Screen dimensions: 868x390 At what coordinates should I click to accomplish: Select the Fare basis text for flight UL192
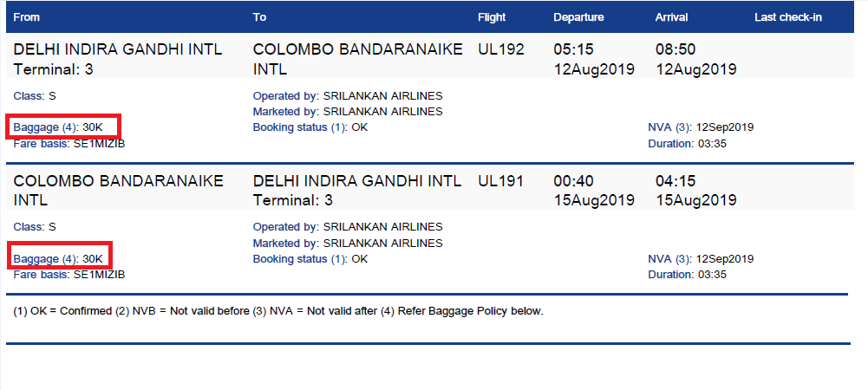[x=69, y=143]
